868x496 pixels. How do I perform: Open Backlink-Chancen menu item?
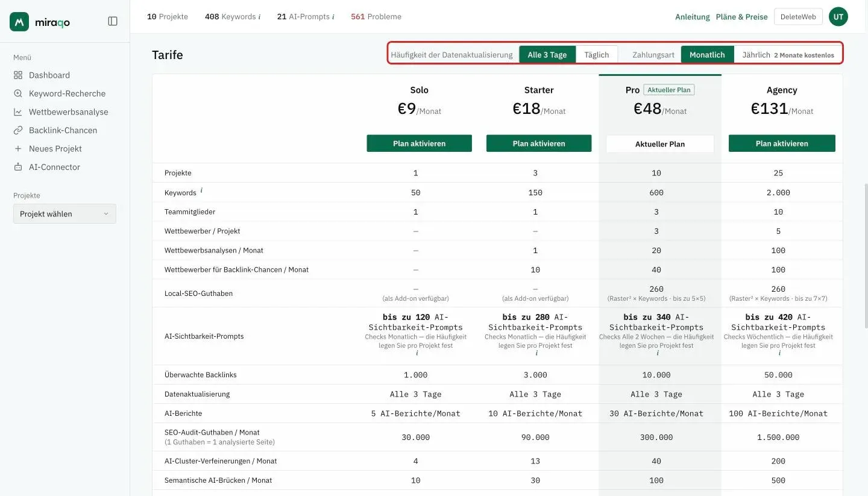point(64,130)
